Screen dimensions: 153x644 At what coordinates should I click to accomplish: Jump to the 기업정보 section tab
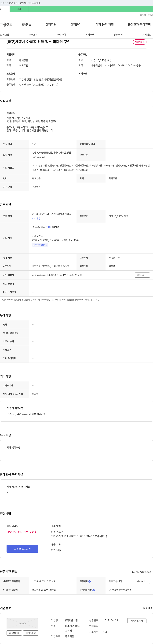(x=147, y=35)
